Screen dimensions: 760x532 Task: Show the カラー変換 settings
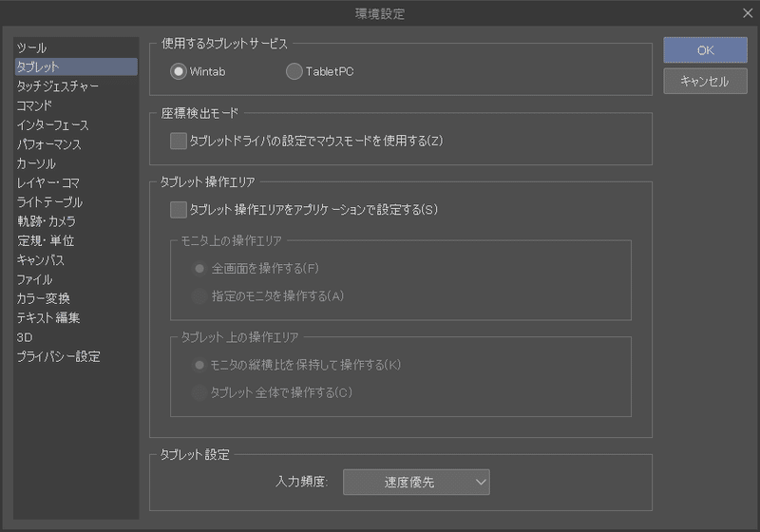coord(76,298)
